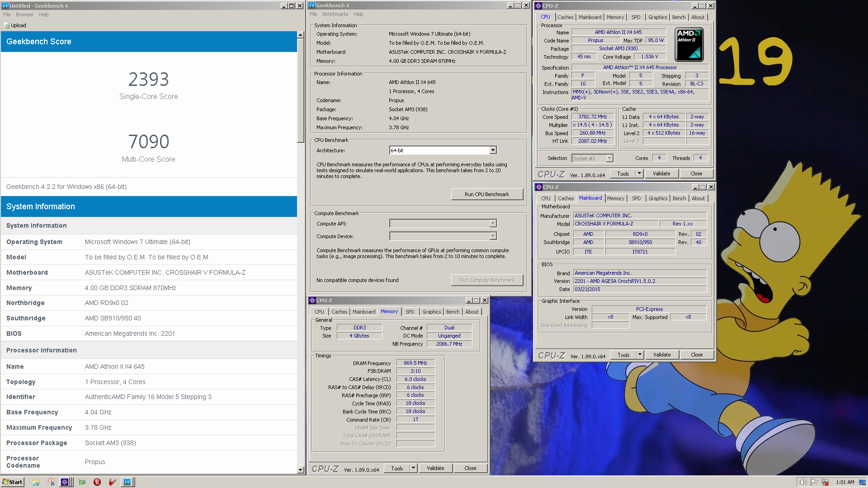Screen dimensions: 868x488
Task: Switch to Caches tab in top CPU-Z window
Action: tap(565, 17)
